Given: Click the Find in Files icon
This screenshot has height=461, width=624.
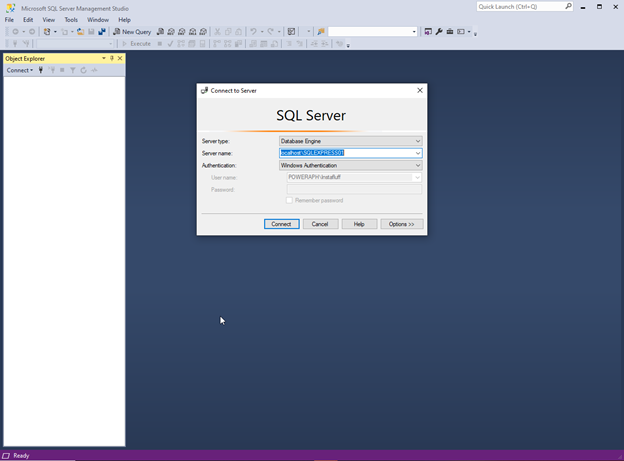Looking at the screenshot, I should (321, 32).
